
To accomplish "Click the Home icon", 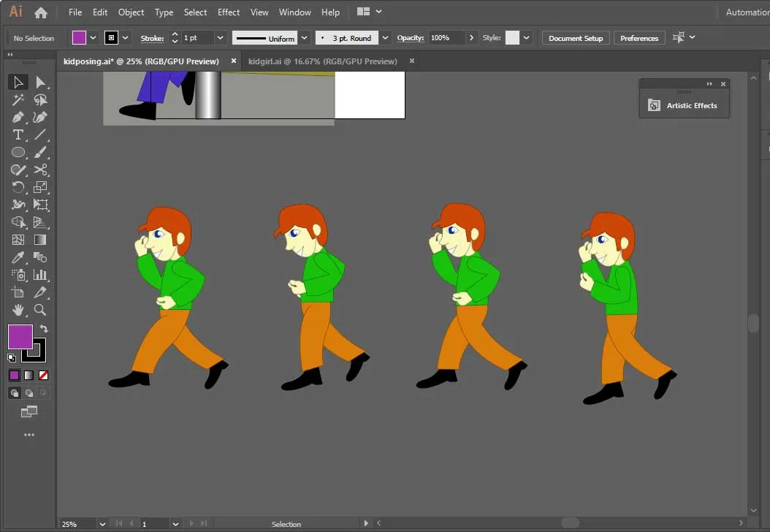I will (x=41, y=12).
